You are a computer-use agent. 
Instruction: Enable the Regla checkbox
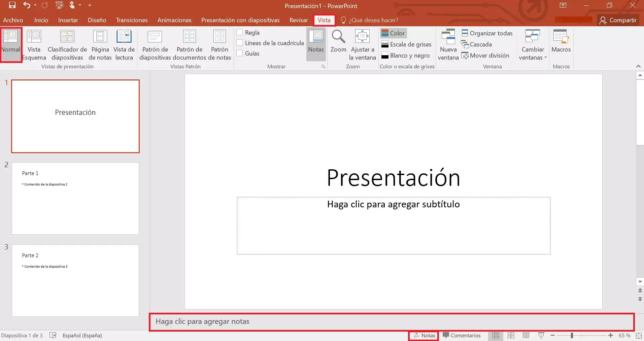pos(239,32)
